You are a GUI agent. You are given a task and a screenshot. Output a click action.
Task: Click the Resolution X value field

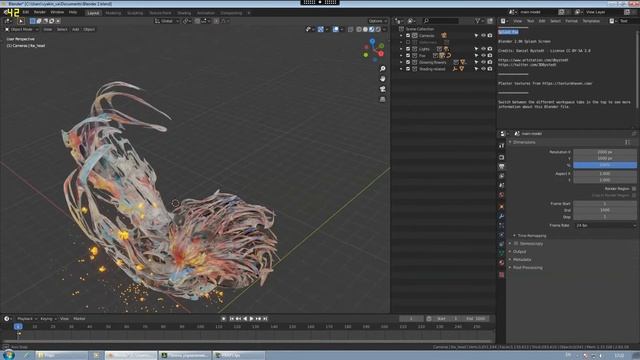(x=605, y=152)
